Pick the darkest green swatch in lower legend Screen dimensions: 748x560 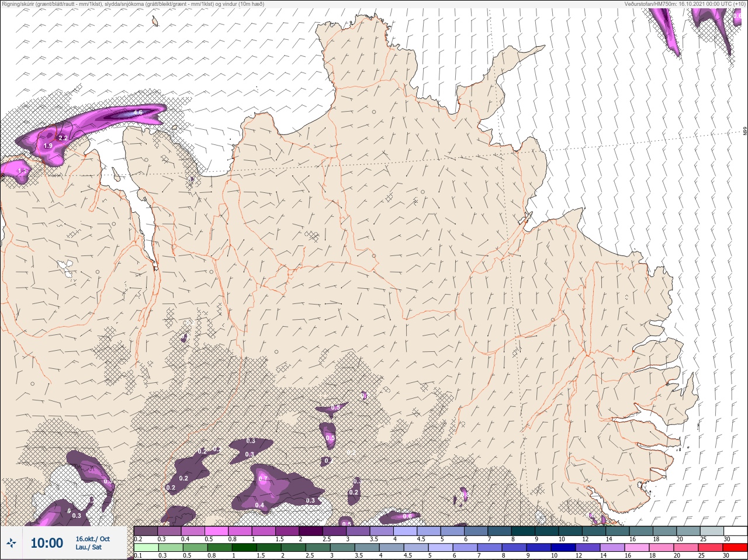244,548
